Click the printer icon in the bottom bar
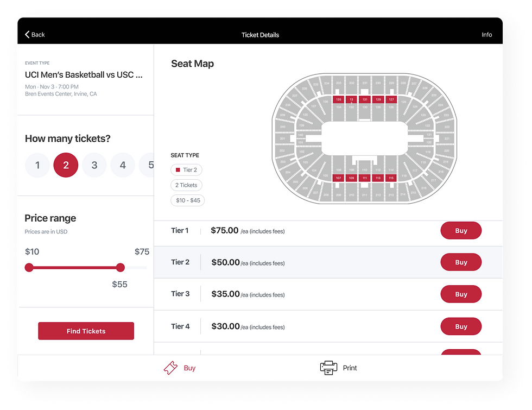The width and height of the screenshot is (532, 410). pos(328,368)
